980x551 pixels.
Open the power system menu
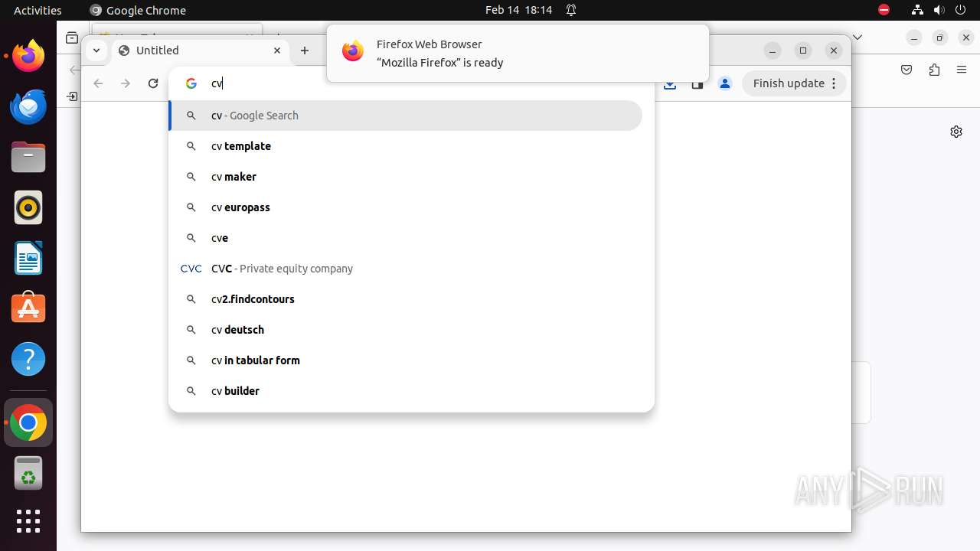(x=960, y=10)
